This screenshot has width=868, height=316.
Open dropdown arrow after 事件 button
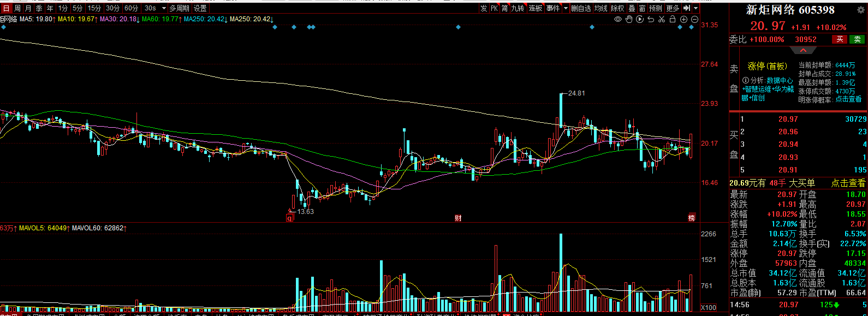[565, 8]
